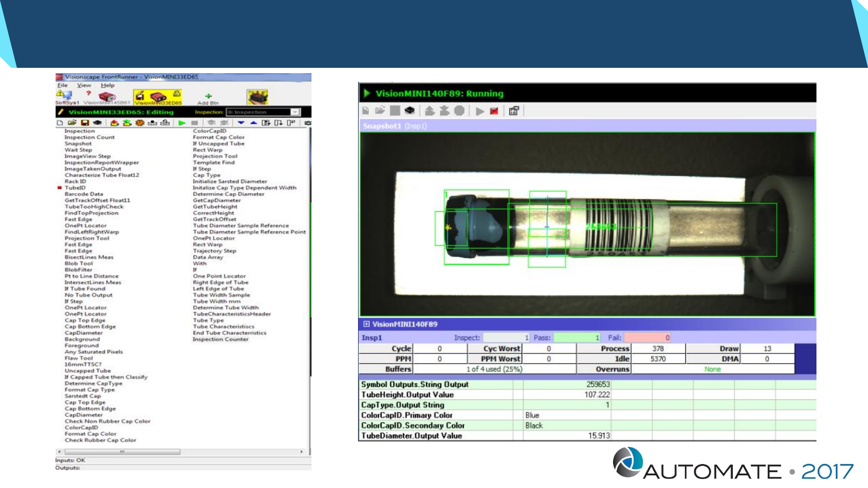The width and height of the screenshot is (868, 488).
Task: Click the red Save floppy icon in editor toolbar
Action: 85,123
